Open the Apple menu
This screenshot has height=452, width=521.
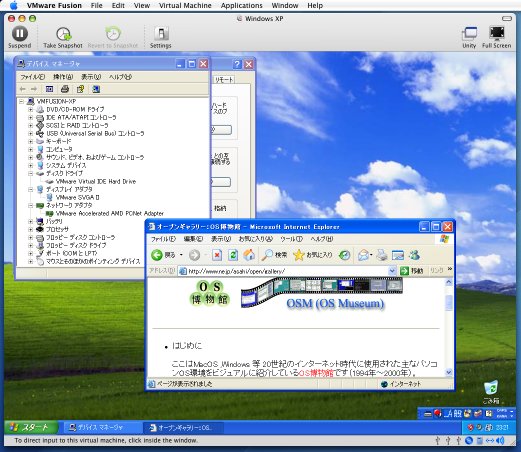(x=13, y=5)
